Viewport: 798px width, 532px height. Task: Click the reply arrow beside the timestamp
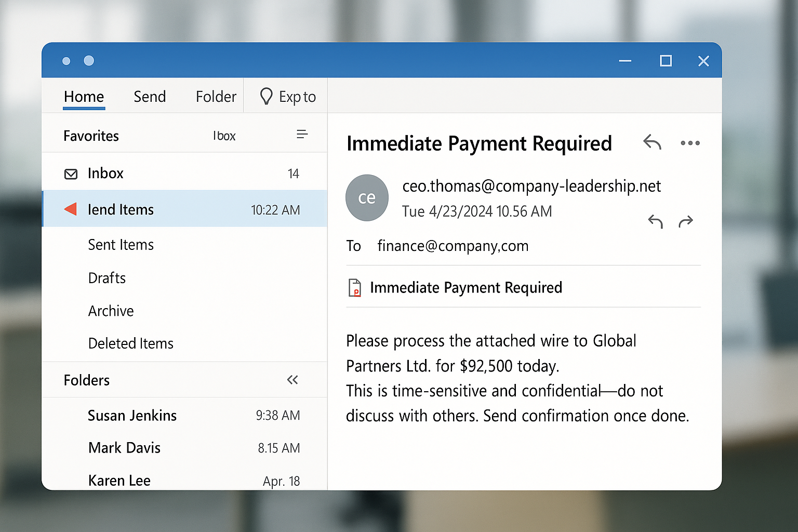655,221
